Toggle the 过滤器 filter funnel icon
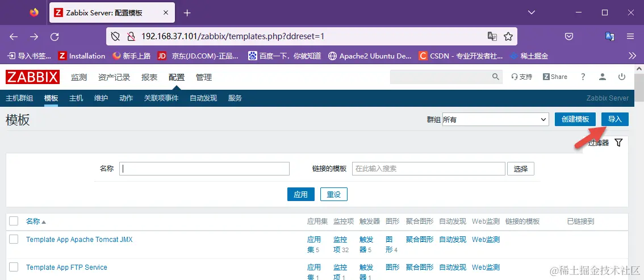Image resolution: width=644 pixels, height=280 pixels. pos(618,143)
